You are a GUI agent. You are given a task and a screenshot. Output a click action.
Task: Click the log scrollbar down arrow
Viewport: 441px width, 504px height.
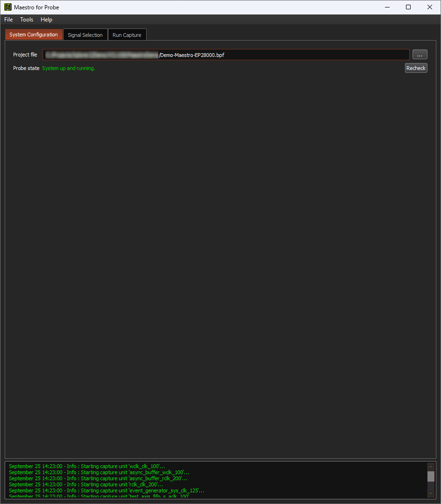pyautogui.click(x=431, y=493)
